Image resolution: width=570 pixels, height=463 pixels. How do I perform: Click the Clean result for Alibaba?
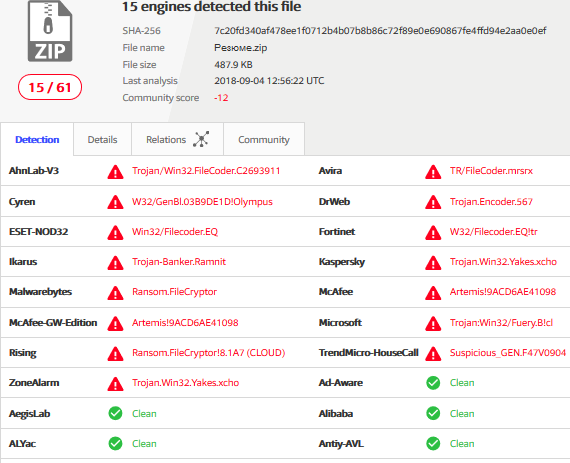[462, 414]
